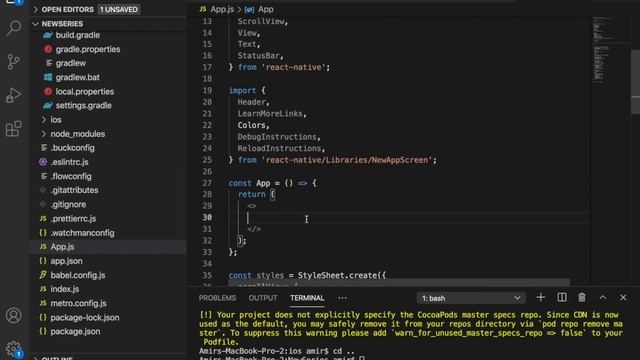Viewport: 640px width, 360px height.
Task: Click the braces icon beside package.json
Action: [43, 331]
